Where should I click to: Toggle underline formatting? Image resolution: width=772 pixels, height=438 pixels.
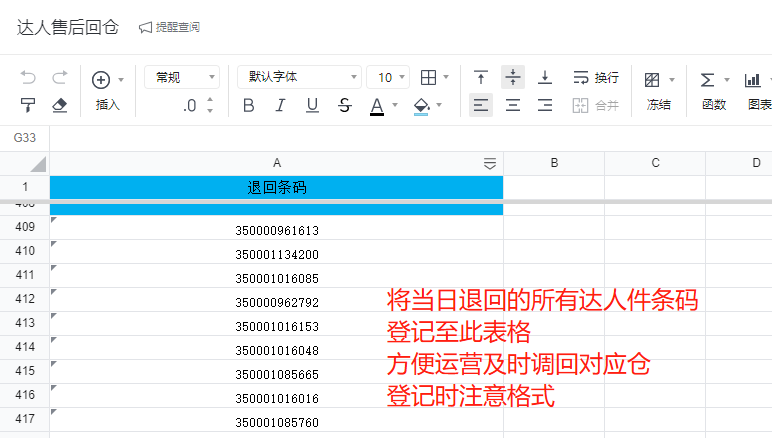coord(312,105)
